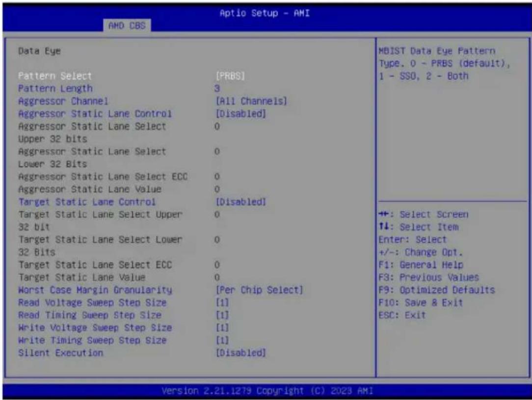Viewport: 532px width, 400px height.
Task: Toggle Aggressor Static Lane Control [Disabled] value
Action: pos(240,114)
